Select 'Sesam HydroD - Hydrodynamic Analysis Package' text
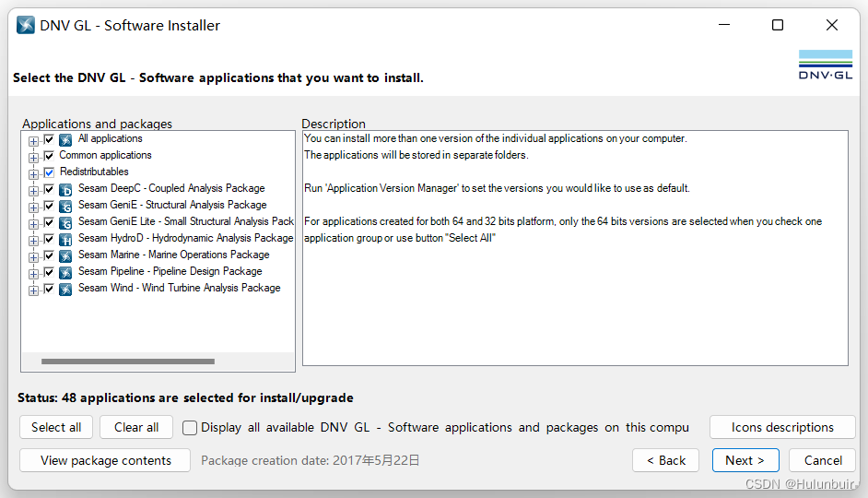The image size is (868, 498). (x=185, y=238)
